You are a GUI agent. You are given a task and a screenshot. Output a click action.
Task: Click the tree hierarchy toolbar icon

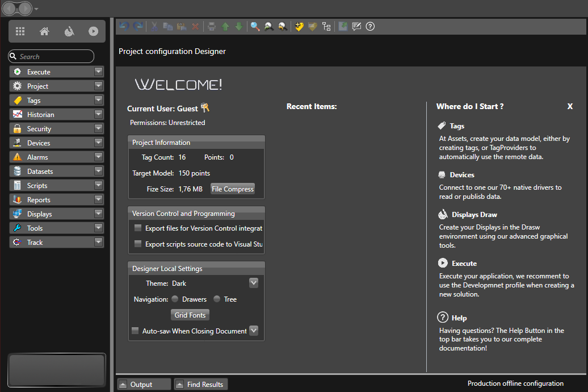[x=326, y=27]
